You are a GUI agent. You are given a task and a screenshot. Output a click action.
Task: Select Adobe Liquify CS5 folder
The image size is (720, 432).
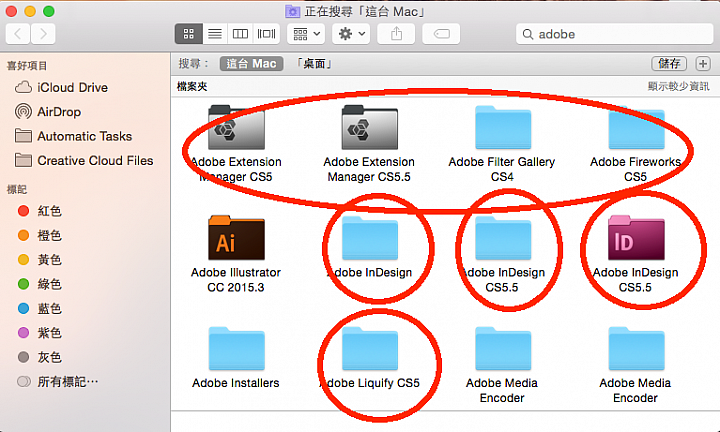pyautogui.click(x=369, y=349)
